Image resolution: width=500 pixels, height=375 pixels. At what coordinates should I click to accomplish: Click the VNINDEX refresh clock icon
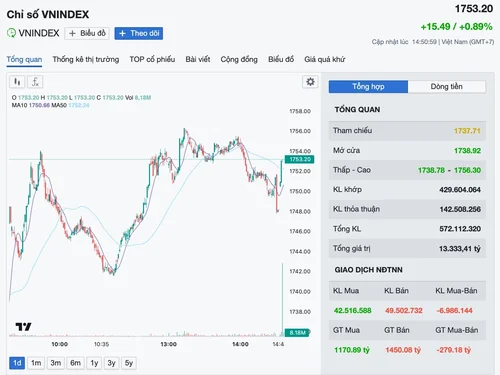click(11, 33)
